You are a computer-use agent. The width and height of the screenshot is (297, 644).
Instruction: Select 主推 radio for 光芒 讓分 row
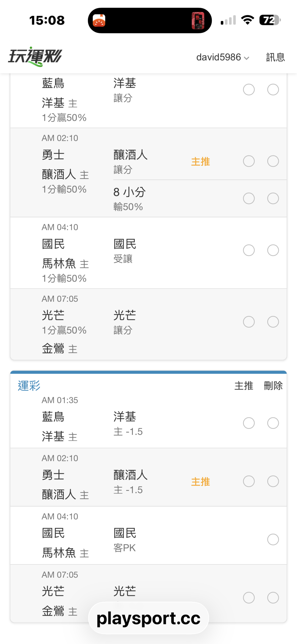click(x=249, y=322)
